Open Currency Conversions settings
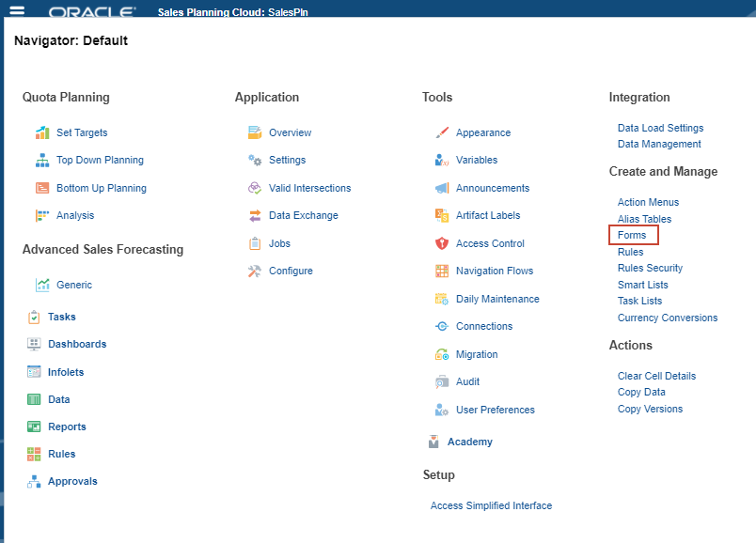Image resolution: width=756 pixels, height=543 pixels. (668, 318)
